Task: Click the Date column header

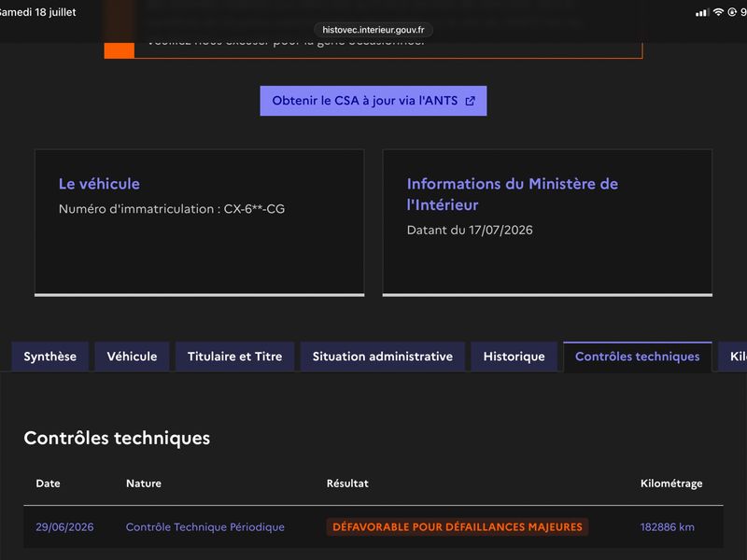Action: [x=49, y=483]
